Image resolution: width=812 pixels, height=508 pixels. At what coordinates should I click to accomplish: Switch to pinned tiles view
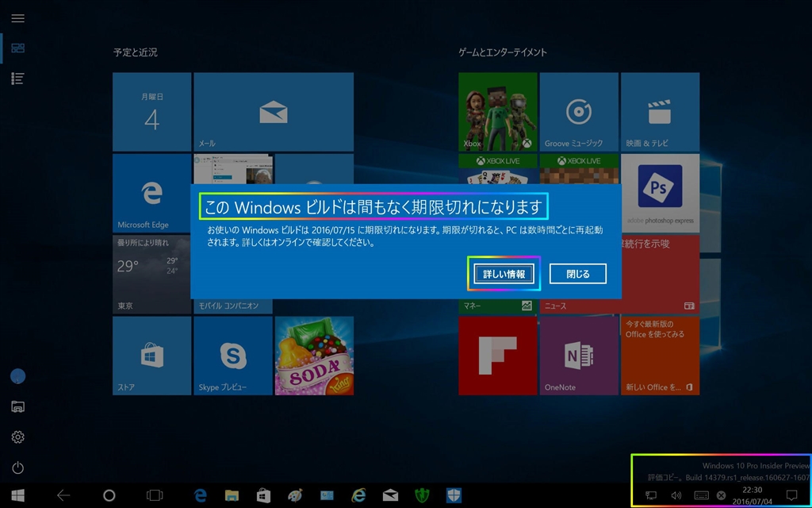[x=17, y=48]
